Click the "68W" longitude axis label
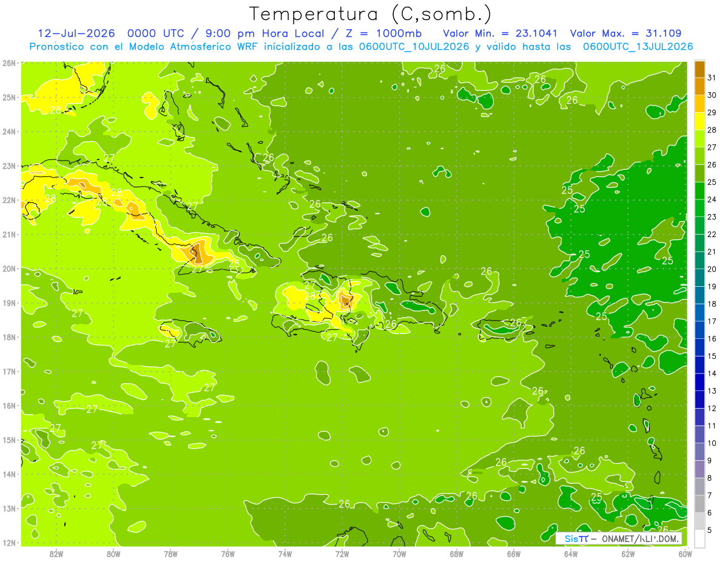The height and width of the screenshot is (562, 728). coord(457,554)
